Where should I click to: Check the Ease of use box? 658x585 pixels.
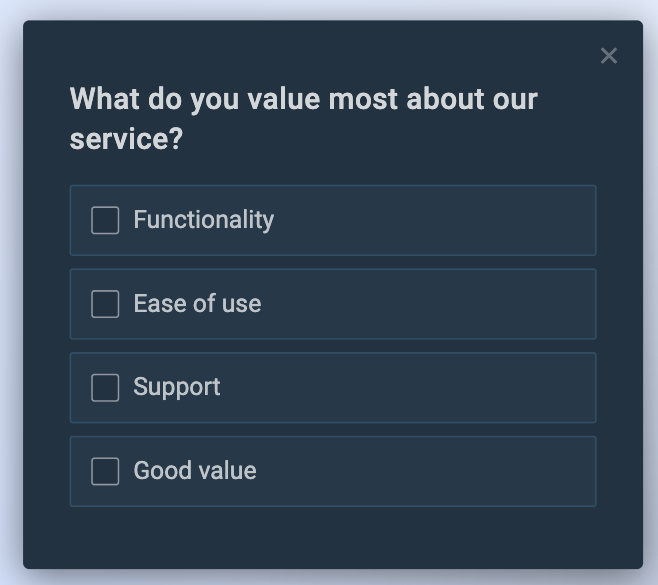pyautogui.click(x=105, y=304)
